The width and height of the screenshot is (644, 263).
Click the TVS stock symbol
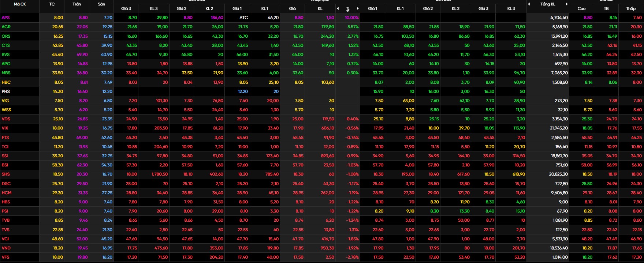point(5,230)
